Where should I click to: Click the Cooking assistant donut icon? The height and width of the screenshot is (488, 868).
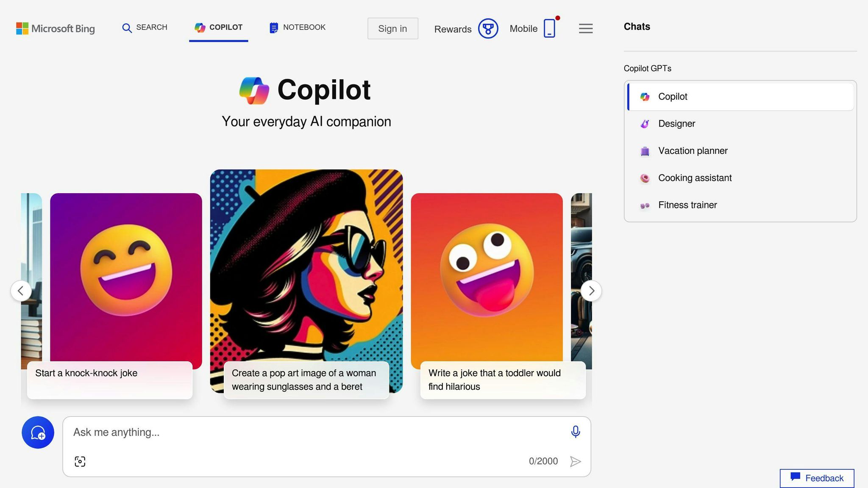645,178
